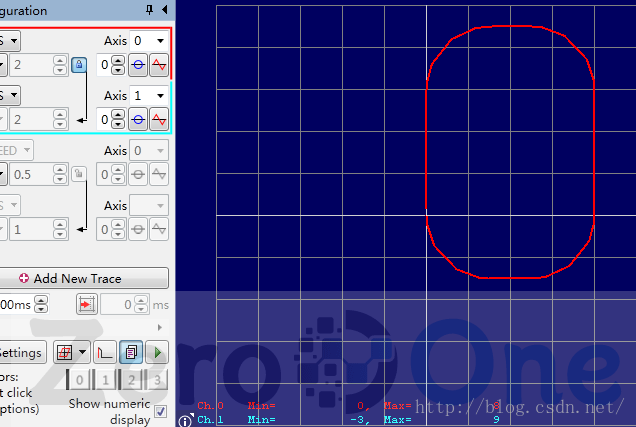Open the parameter type dropdown in the red trace
This screenshot has height=427, width=636.
click(9, 41)
